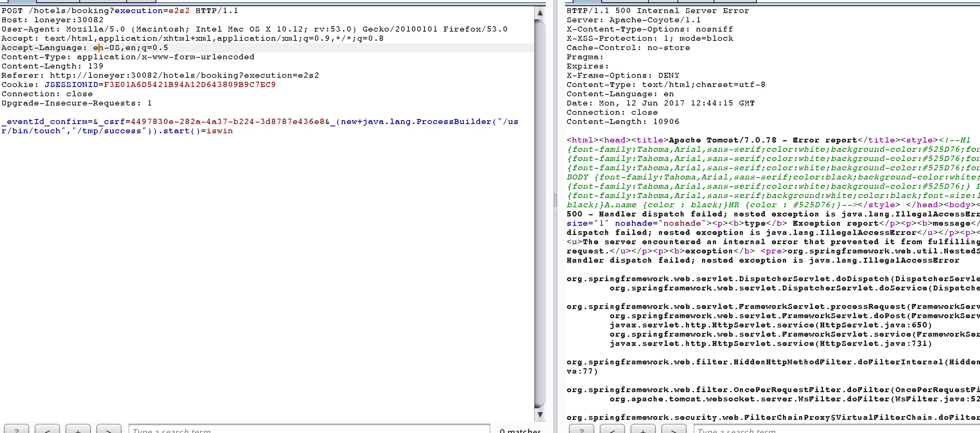The image size is (980, 433).
Task: Click the Referer URL in the request headers
Action: 184,76
